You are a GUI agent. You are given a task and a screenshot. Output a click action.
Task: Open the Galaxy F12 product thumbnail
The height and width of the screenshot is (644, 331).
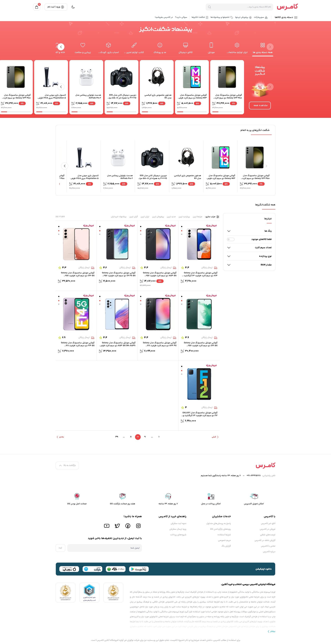pyautogui.click(x=199, y=384)
